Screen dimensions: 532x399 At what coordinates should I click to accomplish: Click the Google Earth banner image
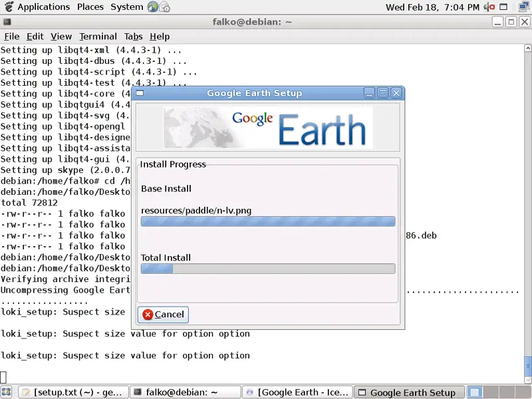point(268,128)
